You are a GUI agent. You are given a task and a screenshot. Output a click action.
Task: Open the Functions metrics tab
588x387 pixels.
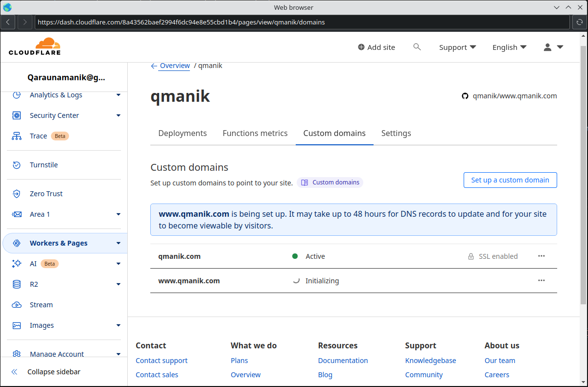coord(255,133)
